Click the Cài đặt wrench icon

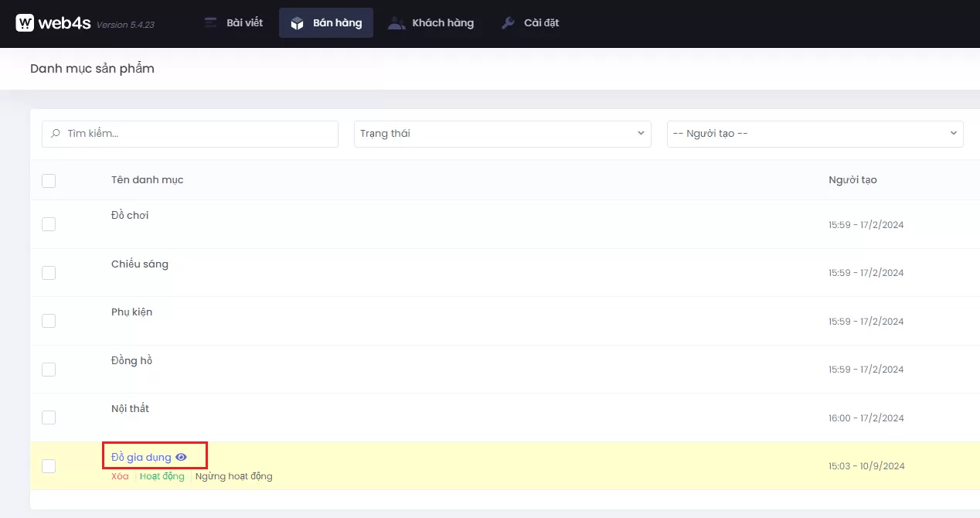pos(508,23)
